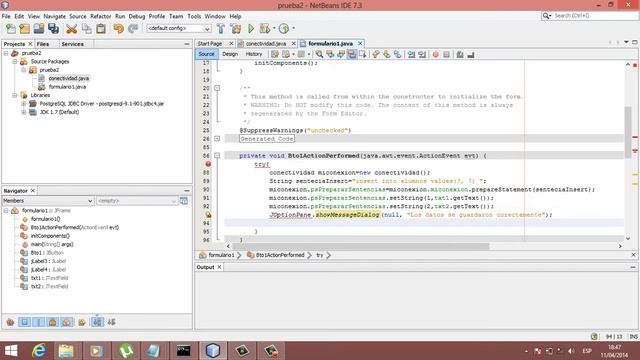Select conectividad.java in Projects tree
This screenshot has height=360, width=640.
click(69, 78)
